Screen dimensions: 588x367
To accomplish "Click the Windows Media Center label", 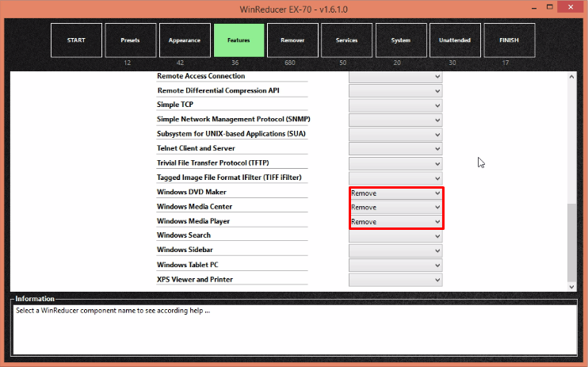I will [194, 206].
